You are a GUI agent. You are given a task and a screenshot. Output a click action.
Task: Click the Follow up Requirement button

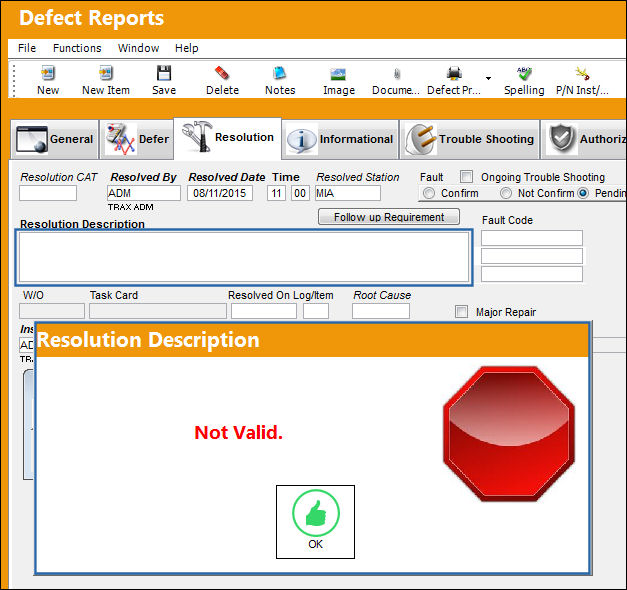tap(389, 217)
